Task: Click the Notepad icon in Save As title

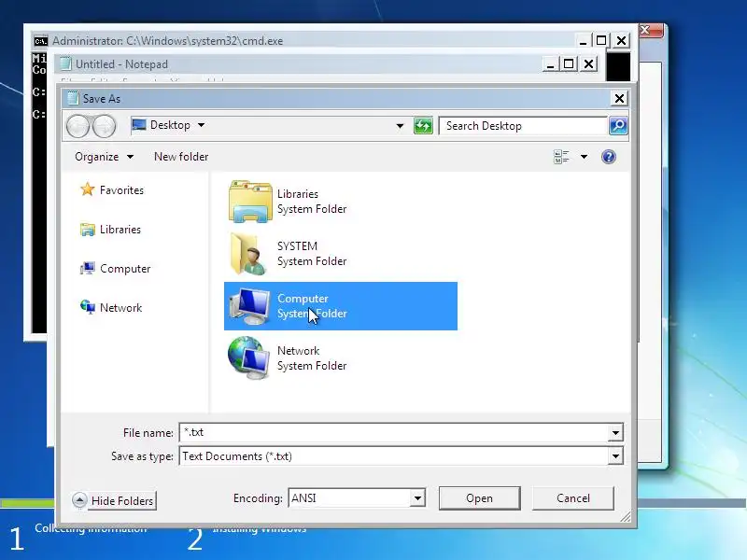Action: point(73,98)
